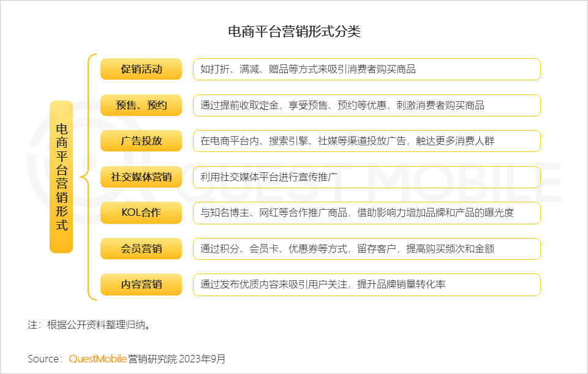
Task: Click the vertical 电商平台营销形式 root box
Action: (x=61, y=177)
